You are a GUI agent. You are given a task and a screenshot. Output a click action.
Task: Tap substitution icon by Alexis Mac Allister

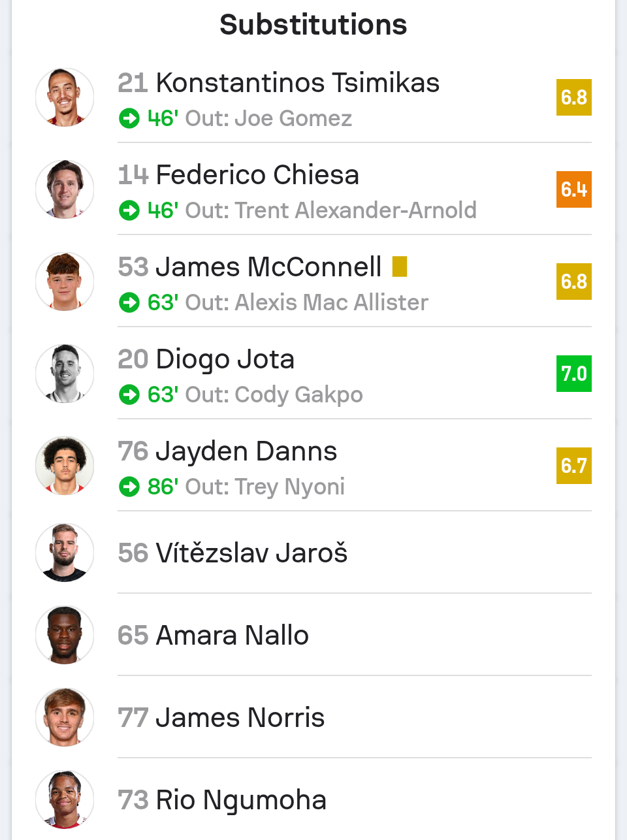[x=129, y=302]
